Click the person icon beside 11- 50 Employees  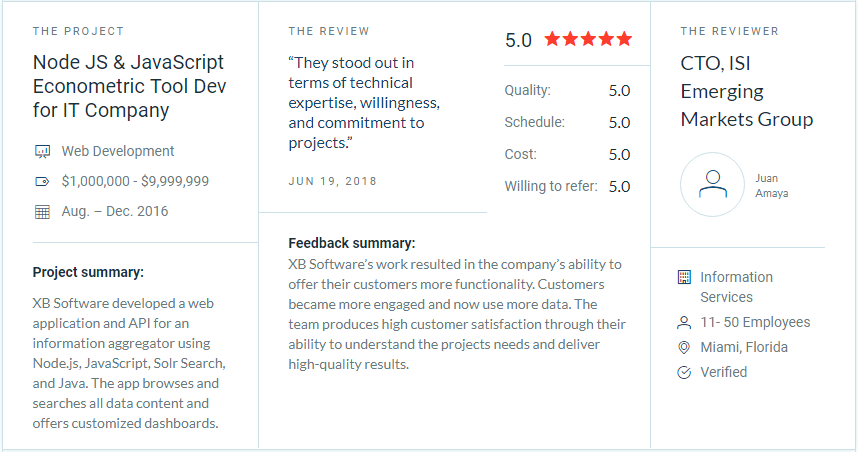[684, 323]
